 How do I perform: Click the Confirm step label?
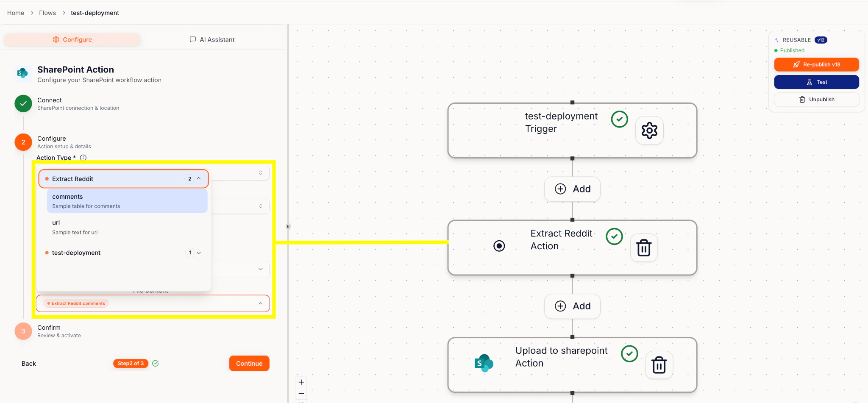tap(49, 328)
